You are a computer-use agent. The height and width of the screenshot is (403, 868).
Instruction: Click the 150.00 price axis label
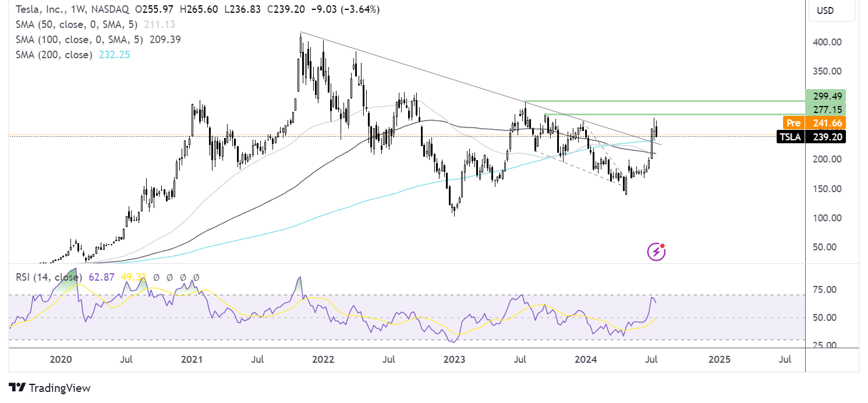(x=827, y=189)
